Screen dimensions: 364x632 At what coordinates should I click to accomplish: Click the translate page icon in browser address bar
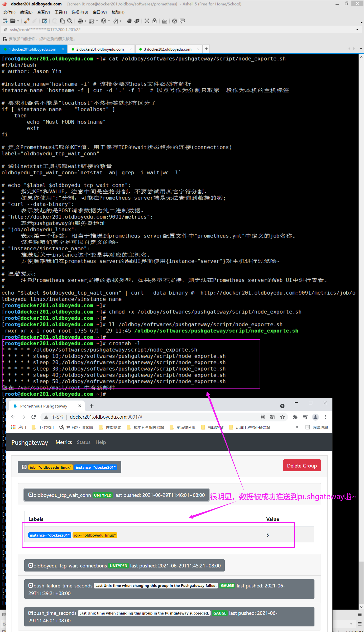[272, 417]
